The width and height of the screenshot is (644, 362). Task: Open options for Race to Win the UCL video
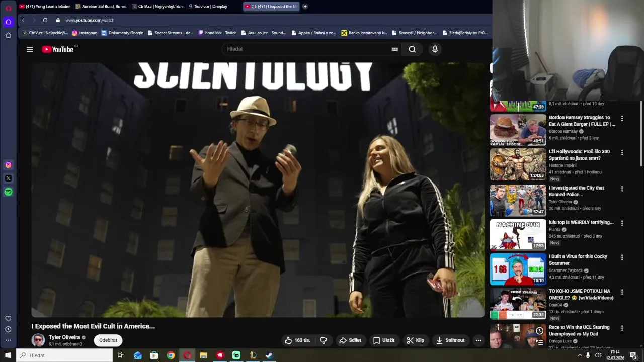[x=622, y=328]
